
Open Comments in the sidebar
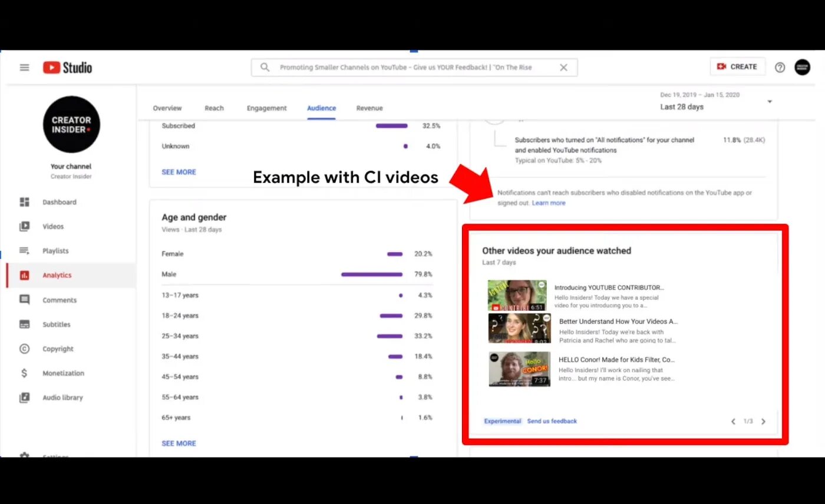coord(71,300)
